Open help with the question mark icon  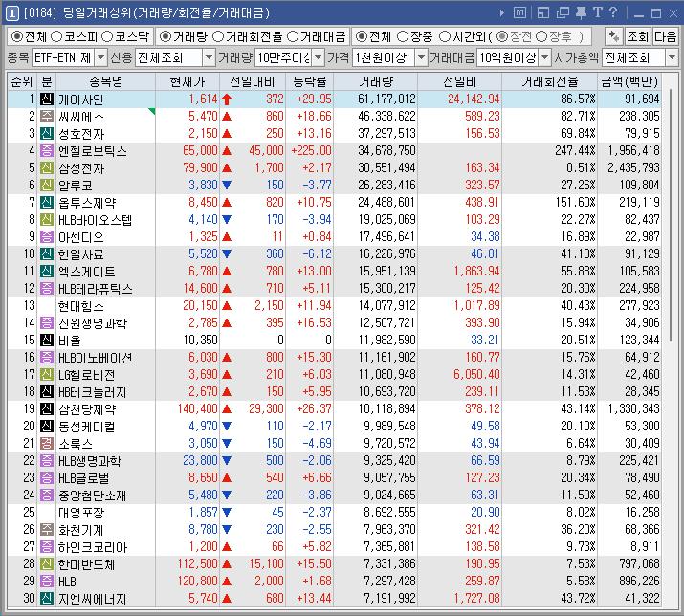tap(613, 12)
